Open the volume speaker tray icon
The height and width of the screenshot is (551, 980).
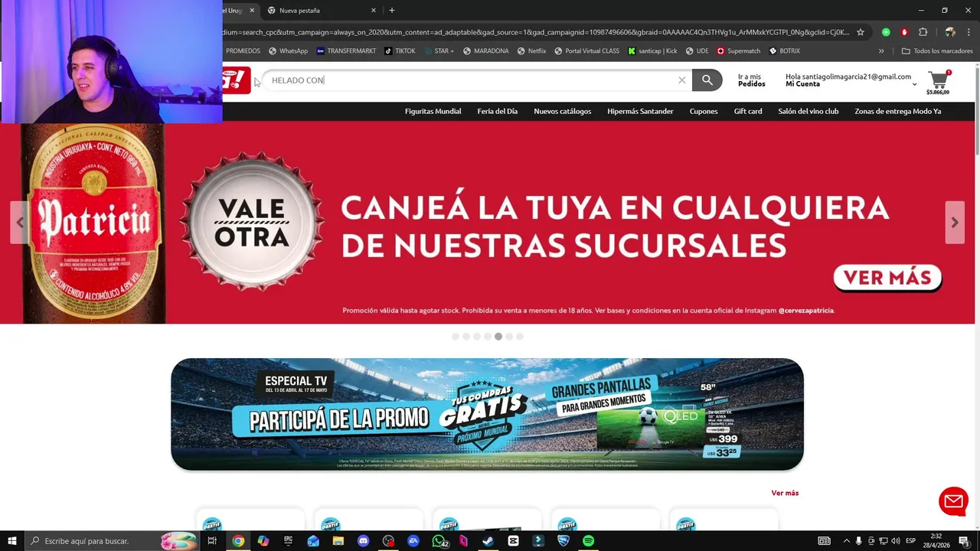[896, 541]
